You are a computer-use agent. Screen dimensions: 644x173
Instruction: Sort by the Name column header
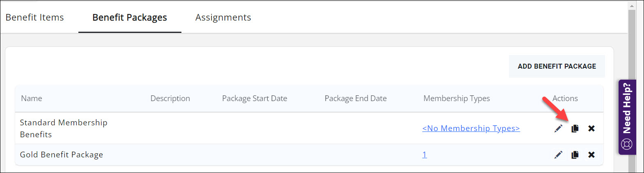pyautogui.click(x=32, y=99)
